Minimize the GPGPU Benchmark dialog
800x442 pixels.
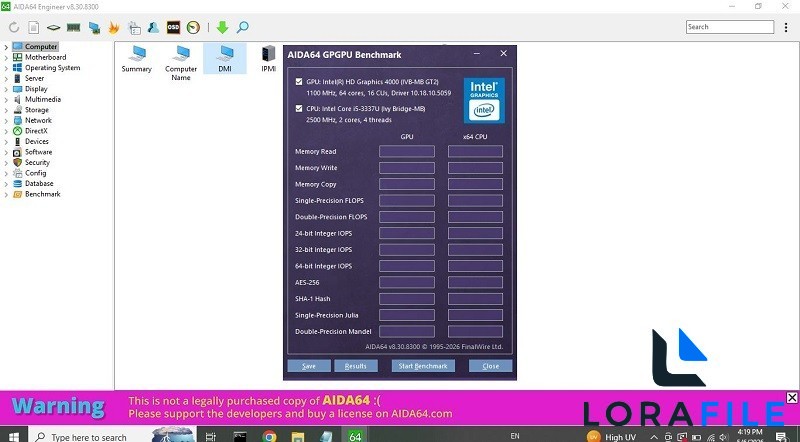coord(477,54)
